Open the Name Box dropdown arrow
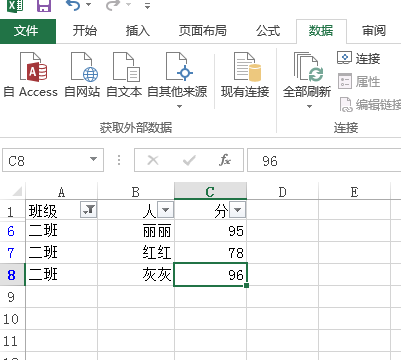 (94, 159)
